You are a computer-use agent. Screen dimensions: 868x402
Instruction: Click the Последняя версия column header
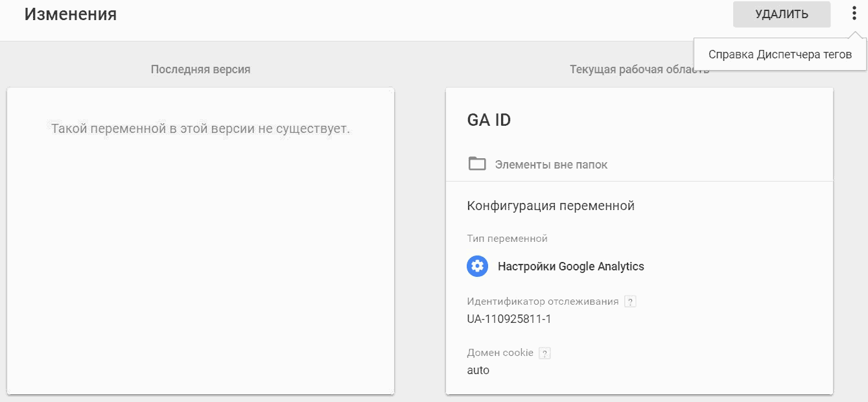[x=200, y=69]
